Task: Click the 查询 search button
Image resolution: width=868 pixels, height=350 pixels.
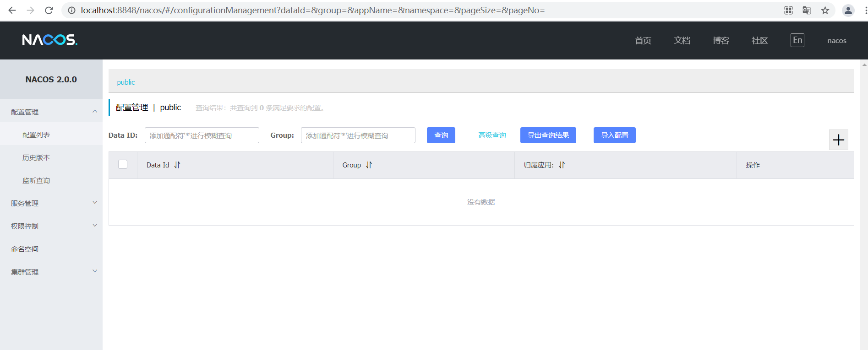Action: click(x=441, y=135)
